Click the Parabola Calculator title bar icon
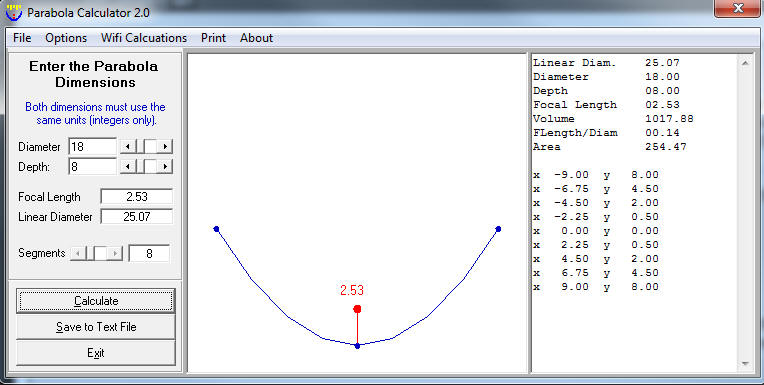 tap(14, 12)
